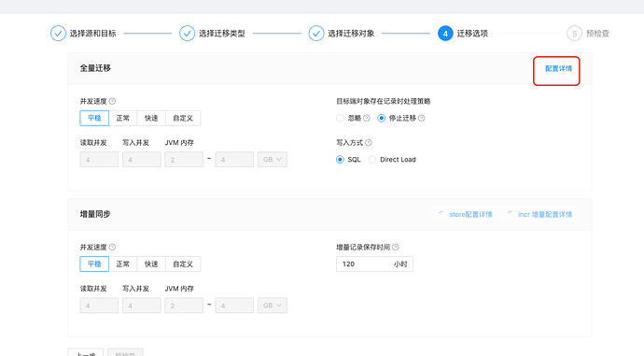The width and height of the screenshot is (644, 356).
Task: Select 自定义 speed for full migration
Action: (x=183, y=118)
